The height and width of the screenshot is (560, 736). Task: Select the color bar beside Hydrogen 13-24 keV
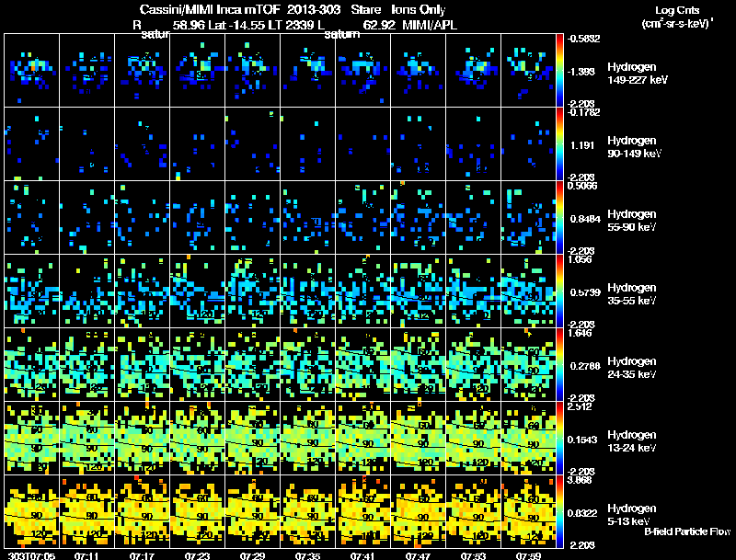pos(560,439)
